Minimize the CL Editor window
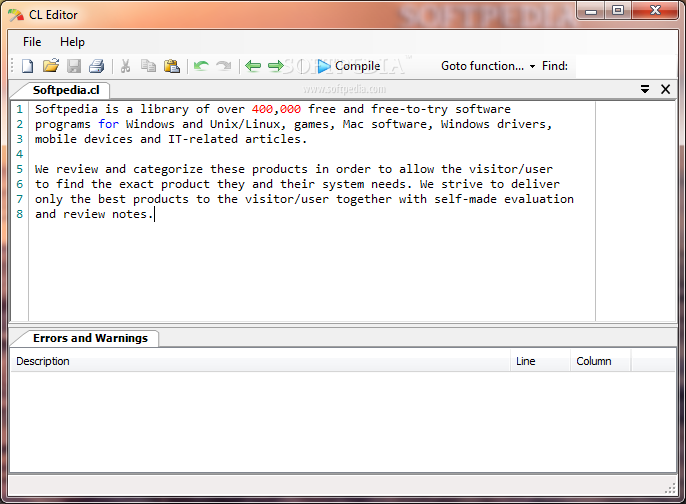The image size is (686, 504). (591, 10)
